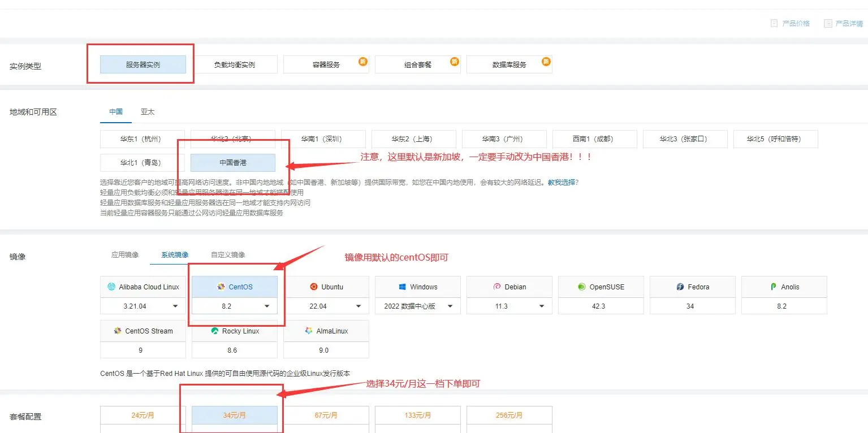
Task: Click the OpenSUSE logo icon
Action: (582, 287)
